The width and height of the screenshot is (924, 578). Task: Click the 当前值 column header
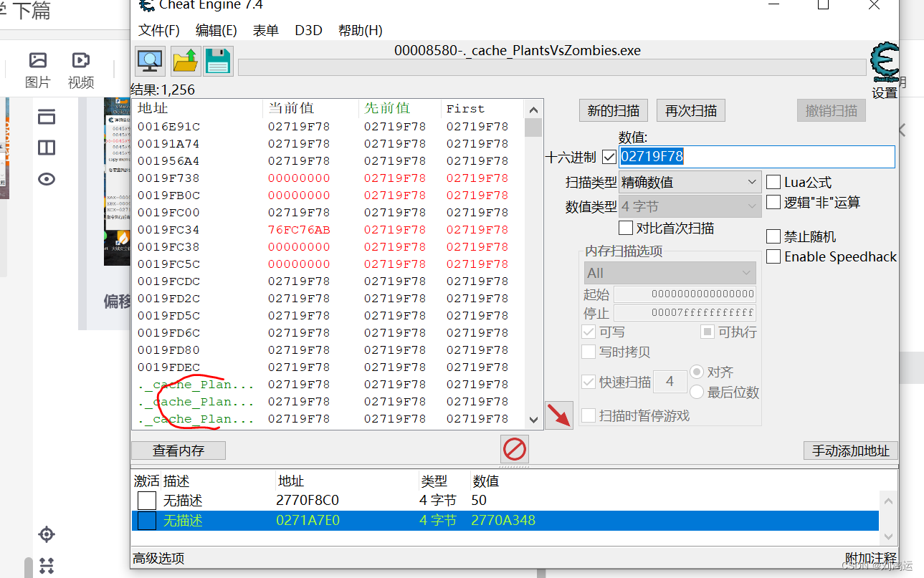[x=310, y=108]
